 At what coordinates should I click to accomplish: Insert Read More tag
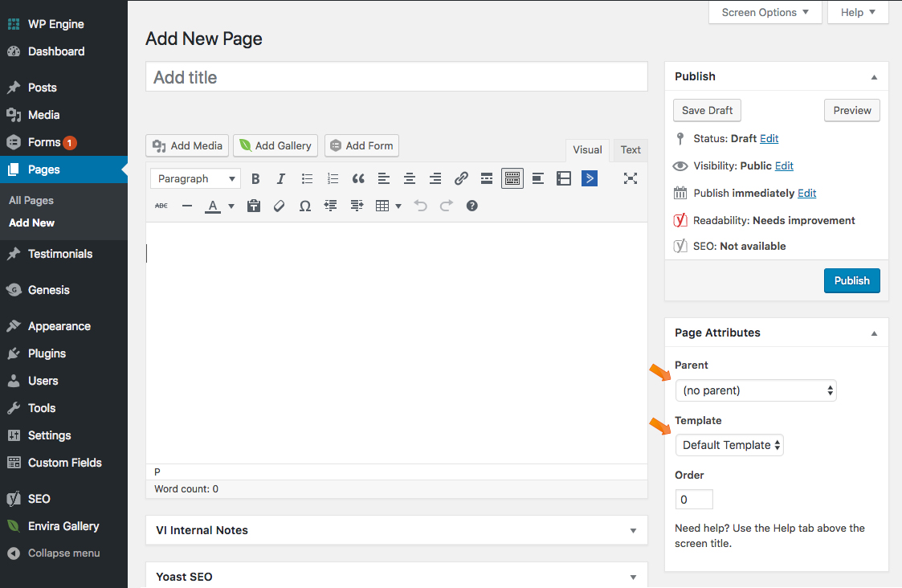pyautogui.click(x=487, y=179)
